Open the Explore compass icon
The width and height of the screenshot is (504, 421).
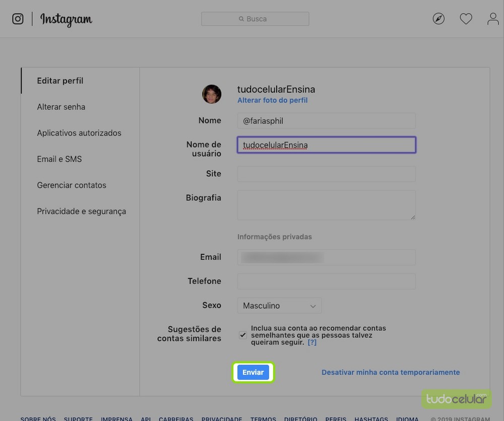(438, 19)
